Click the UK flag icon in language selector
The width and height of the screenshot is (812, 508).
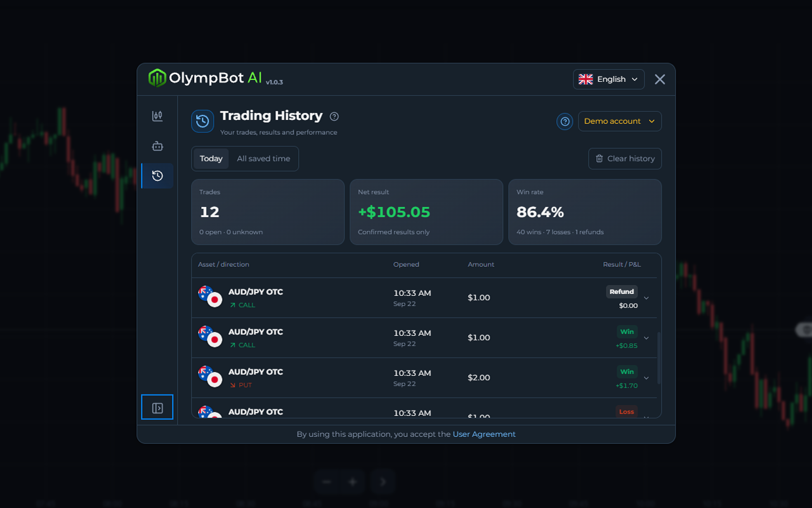586,79
